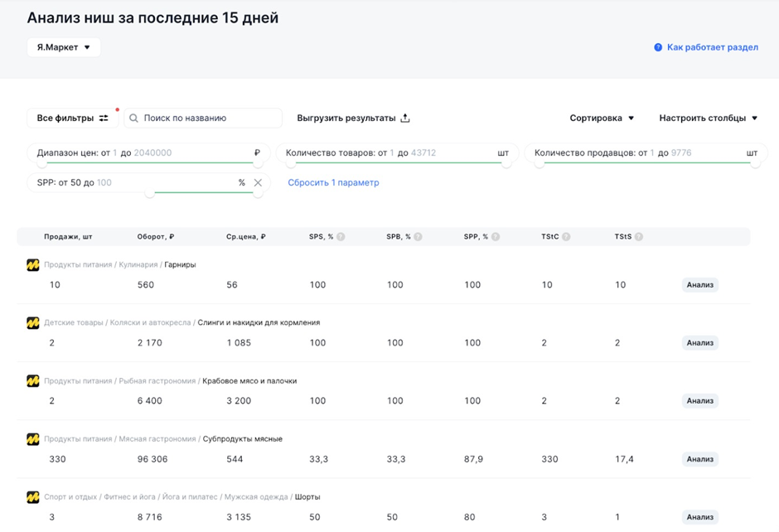Viewport: 779px width, 532px height.
Task: Click the 'Ср.цена, ₽' column header
Action: tap(246, 236)
